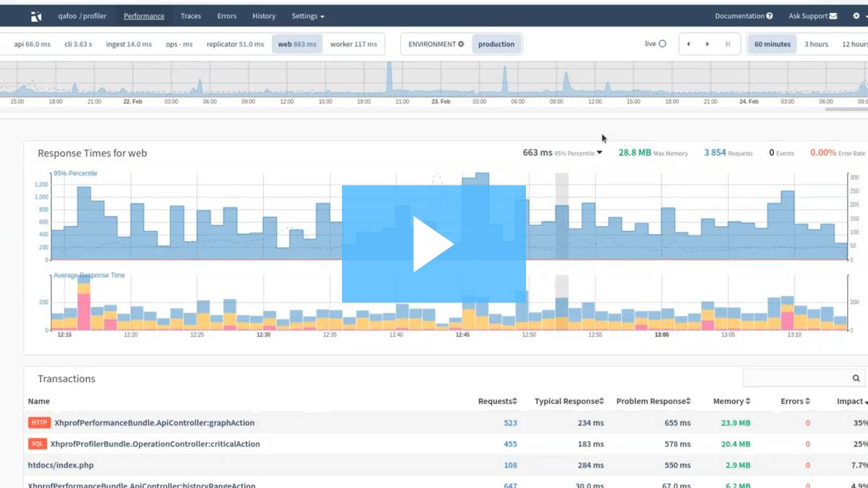This screenshot has width=868, height=488.
Task: Sort transactions by Impact column
Action: coord(853,401)
